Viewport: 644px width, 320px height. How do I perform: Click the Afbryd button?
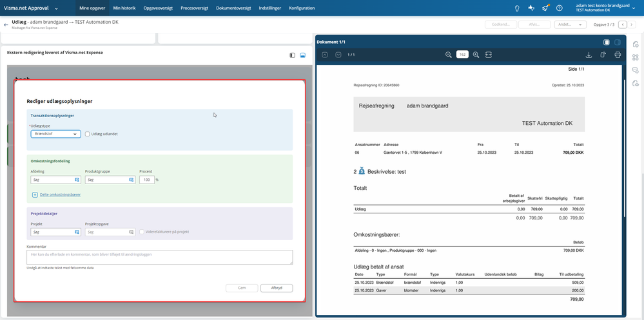[277, 288]
